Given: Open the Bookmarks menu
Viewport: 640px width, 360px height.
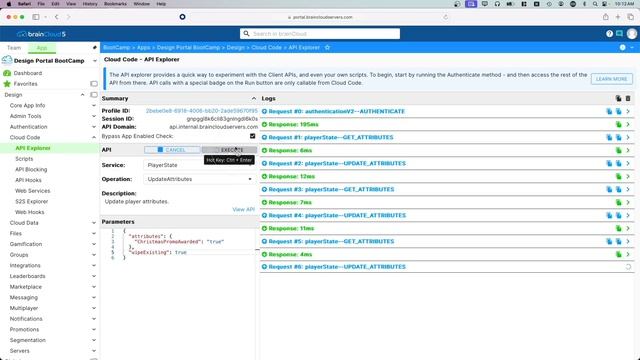Looking at the screenshot, I should point(116,4).
